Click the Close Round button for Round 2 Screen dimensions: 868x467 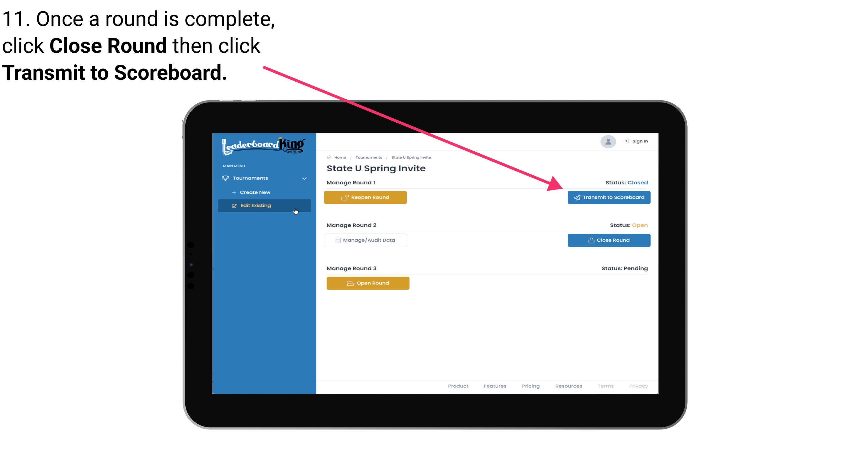tap(608, 240)
